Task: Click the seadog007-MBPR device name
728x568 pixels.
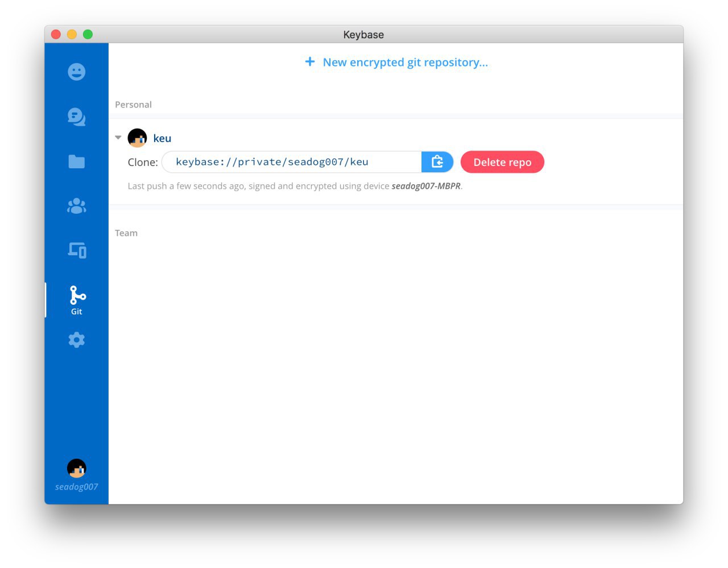Action: (426, 186)
